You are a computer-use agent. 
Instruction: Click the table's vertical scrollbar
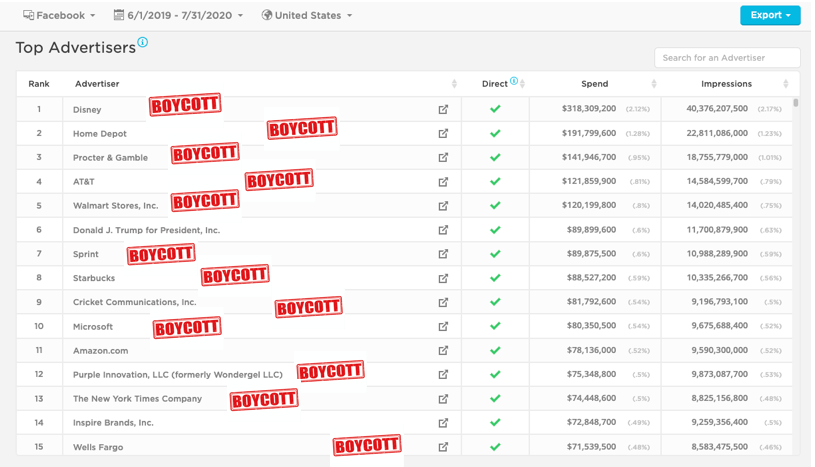click(x=796, y=103)
